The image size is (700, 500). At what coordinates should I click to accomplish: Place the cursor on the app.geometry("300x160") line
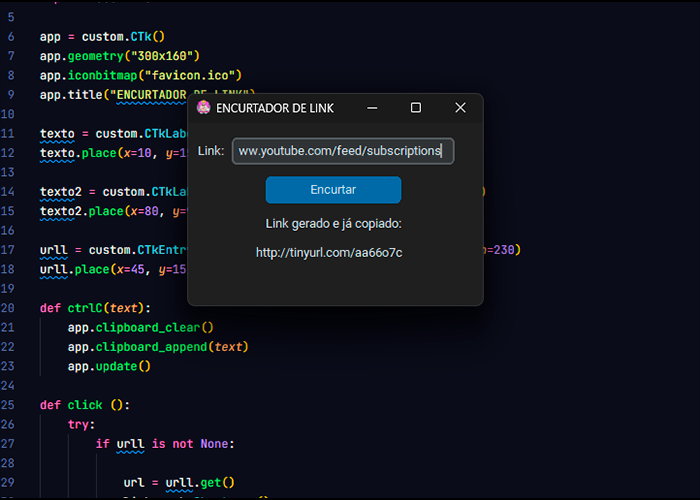120,56
